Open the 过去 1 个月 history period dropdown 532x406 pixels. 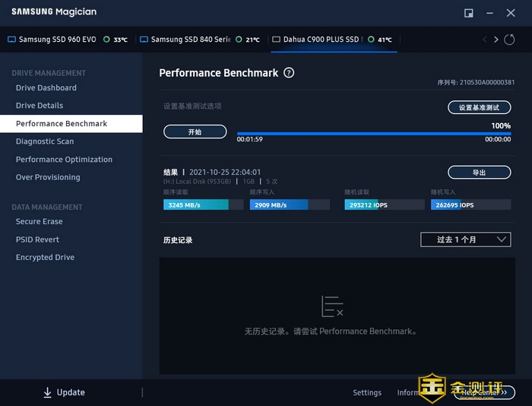click(465, 239)
